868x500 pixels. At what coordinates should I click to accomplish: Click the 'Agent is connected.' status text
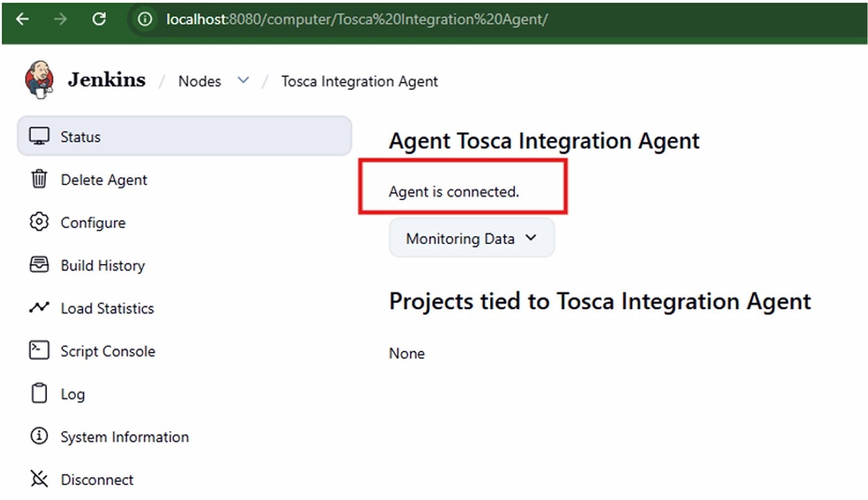(454, 192)
